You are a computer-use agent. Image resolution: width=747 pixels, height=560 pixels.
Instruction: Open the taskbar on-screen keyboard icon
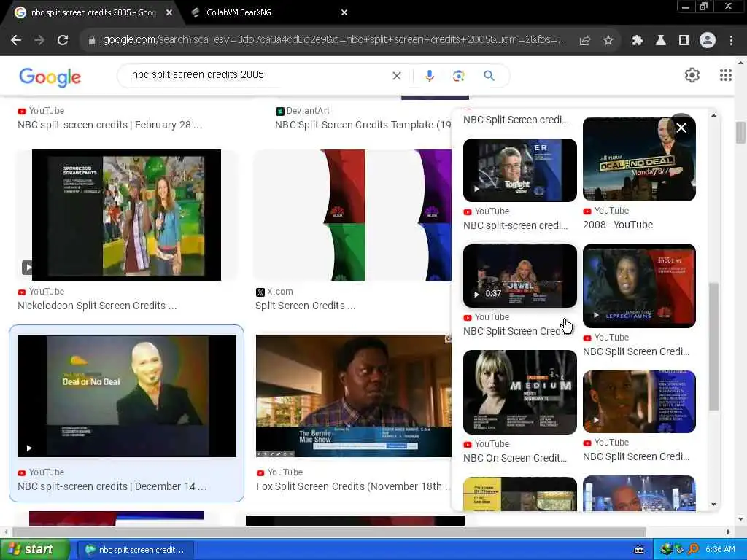click(x=639, y=550)
